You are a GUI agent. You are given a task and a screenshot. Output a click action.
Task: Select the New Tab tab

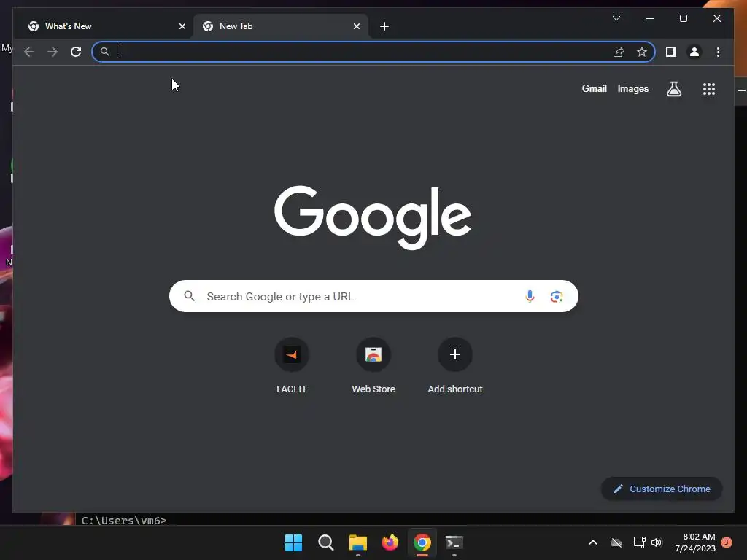[x=280, y=26]
